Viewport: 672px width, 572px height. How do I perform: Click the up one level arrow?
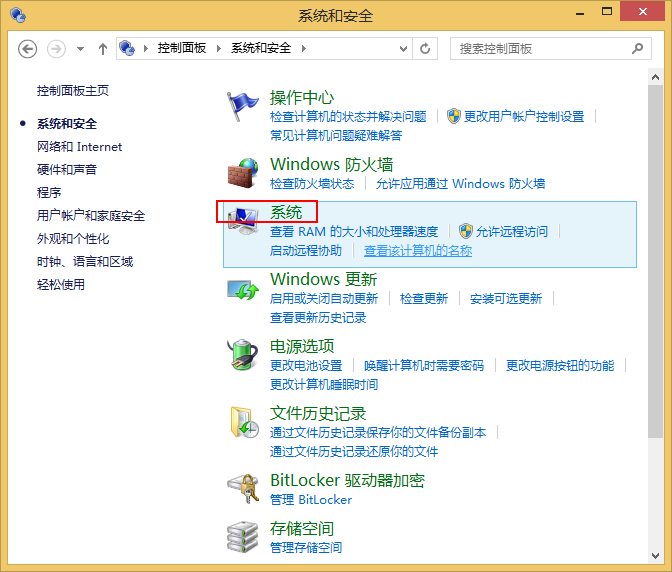[102, 49]
